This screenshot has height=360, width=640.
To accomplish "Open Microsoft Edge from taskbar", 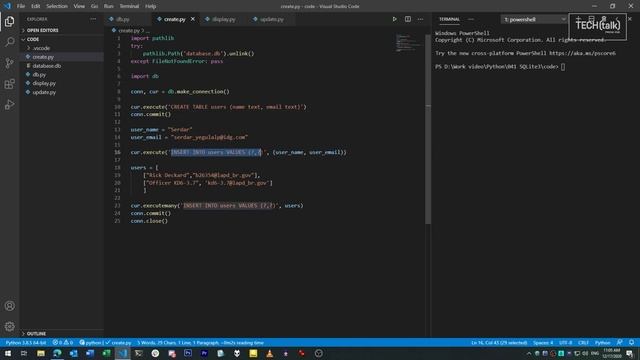I will (57, 353).
